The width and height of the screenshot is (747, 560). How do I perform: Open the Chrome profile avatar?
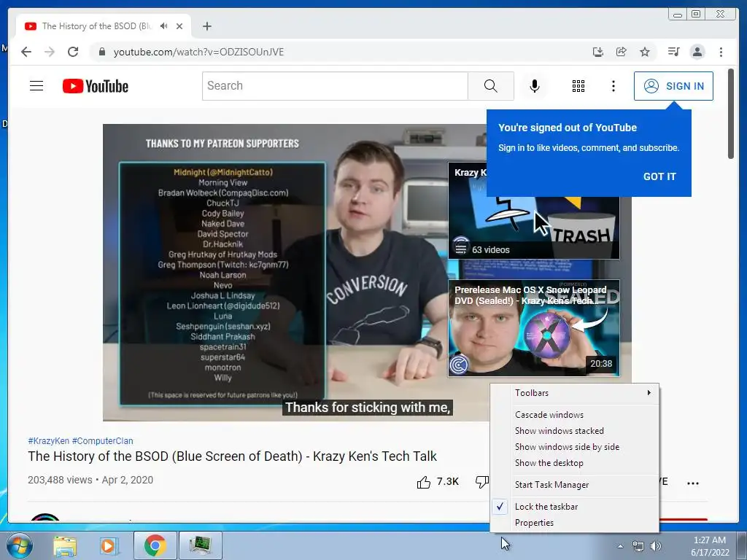pos(697,52)
